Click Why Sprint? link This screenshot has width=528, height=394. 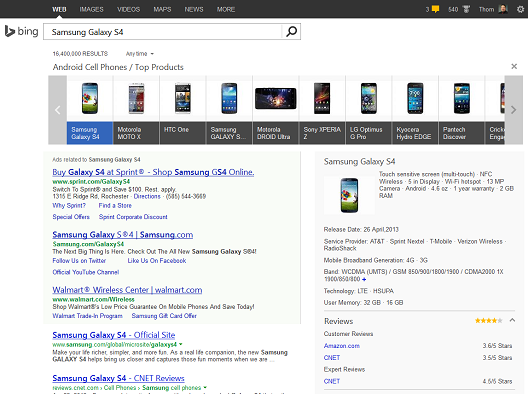pyautogui.click(x=69, y=205)
